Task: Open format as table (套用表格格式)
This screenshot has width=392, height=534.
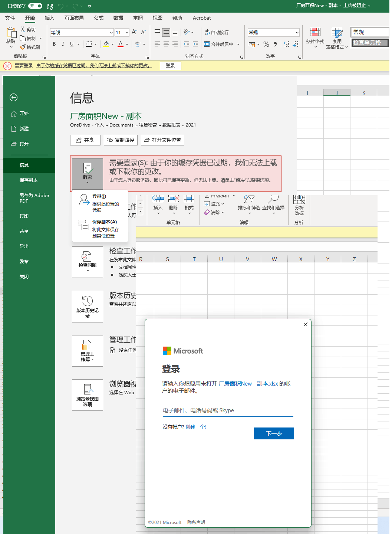Action: point(337,38)
